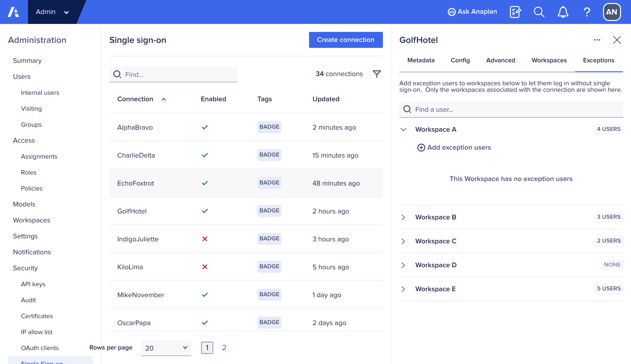Click the AlphaBravo enabled checkmark
Screen dimensions: 631x364
(x=205, y=127)
